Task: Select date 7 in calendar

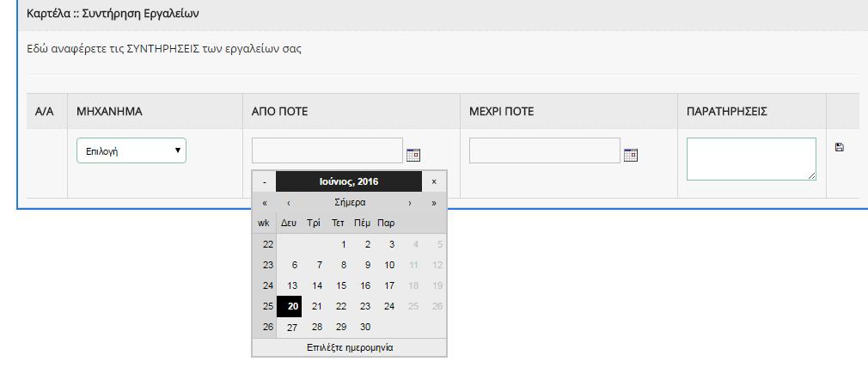Action: (319, 266)
